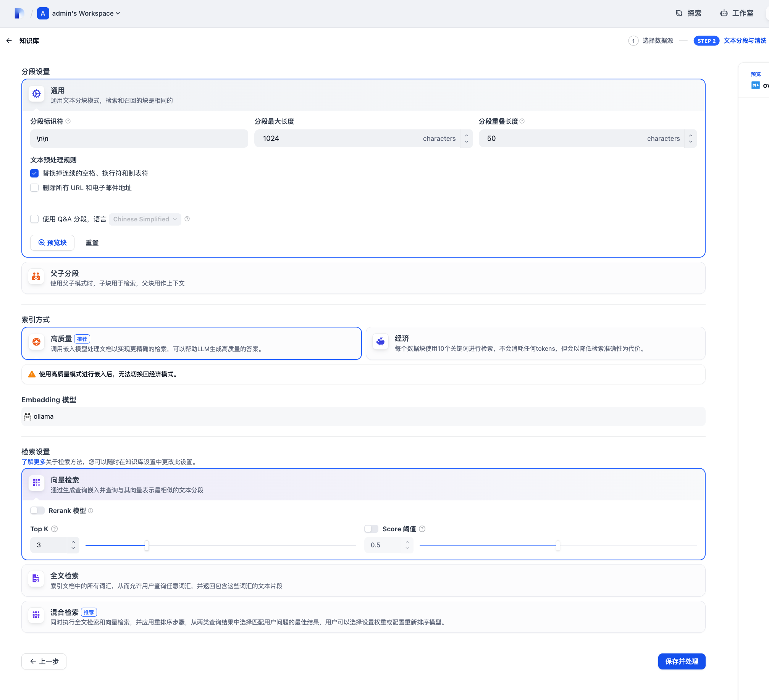The image size is (769, 700).
Task: Click the back arrow beside 知识库
Action: click(x=9, y=41)
